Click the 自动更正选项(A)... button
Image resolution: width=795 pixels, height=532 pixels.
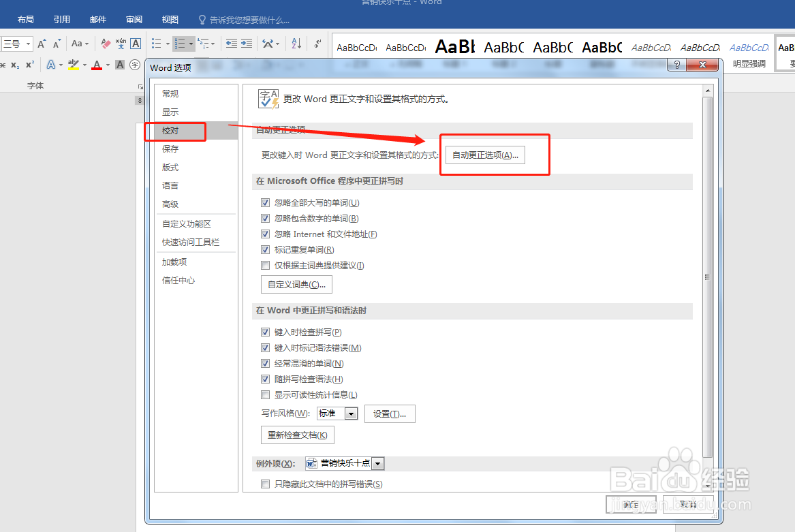coord(485,155)
